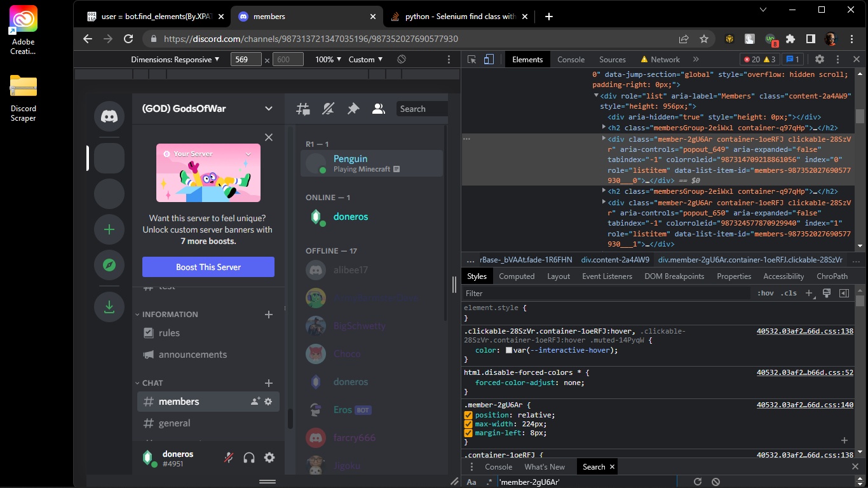Toggle the :hov element state button

pyautogui.click(x=766, y=293)
